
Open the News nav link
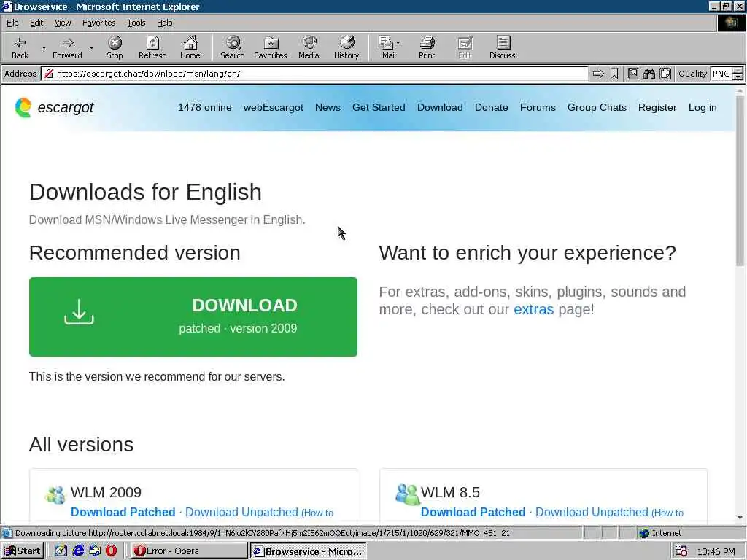[328, 107]
